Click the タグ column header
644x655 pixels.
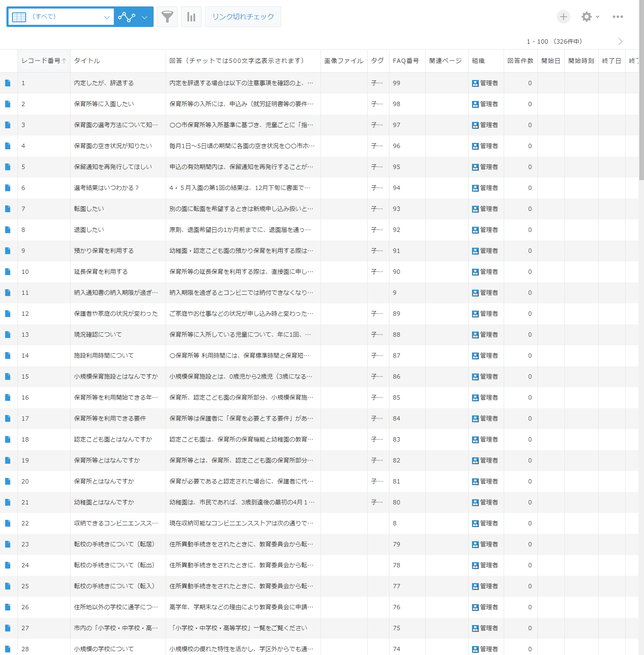(x=377, y=61)
